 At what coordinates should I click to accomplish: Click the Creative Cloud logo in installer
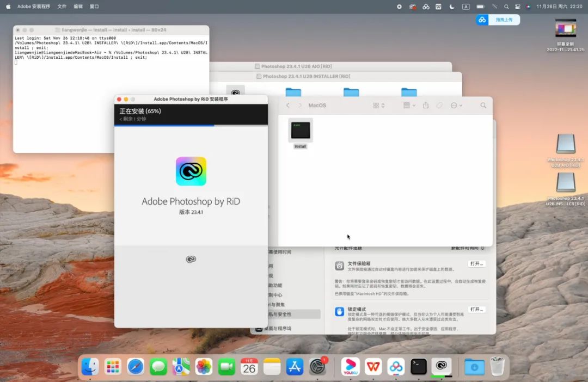coord(191,171)
